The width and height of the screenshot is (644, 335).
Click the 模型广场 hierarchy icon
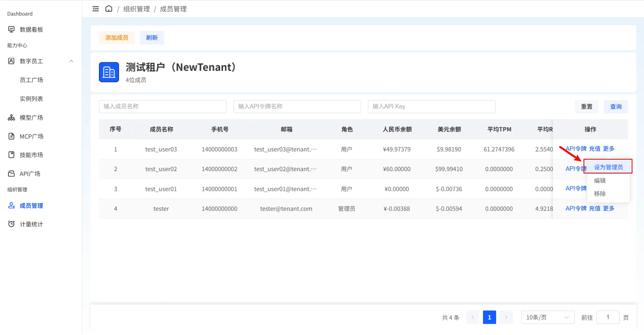tap(12, 117)
